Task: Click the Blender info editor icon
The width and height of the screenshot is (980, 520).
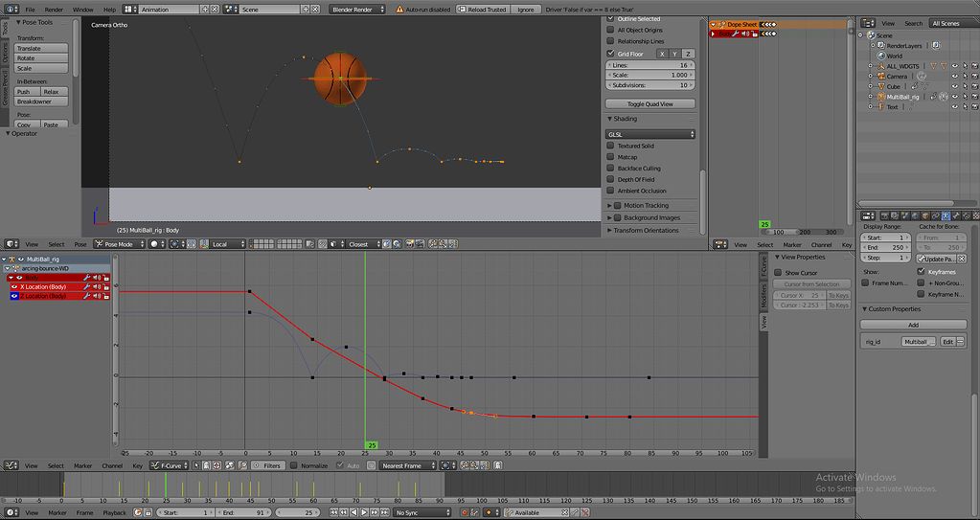Action: pos(11,10)
